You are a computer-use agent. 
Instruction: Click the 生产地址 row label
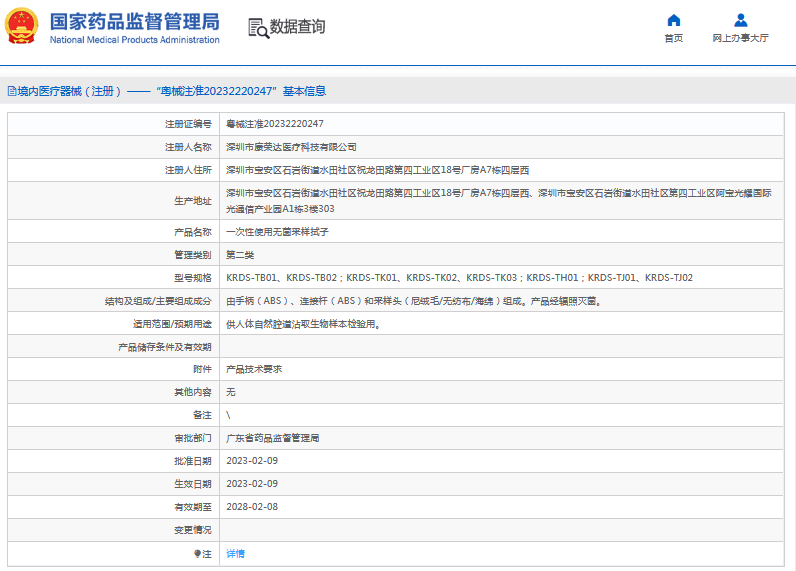(193, 201)
